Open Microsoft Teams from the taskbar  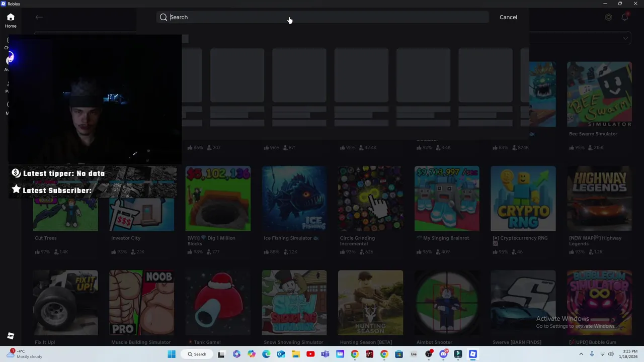pos(325,354)
